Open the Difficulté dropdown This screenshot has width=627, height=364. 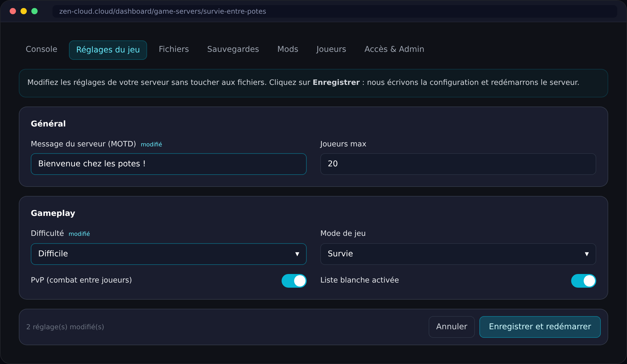click(x=168, y=254)
